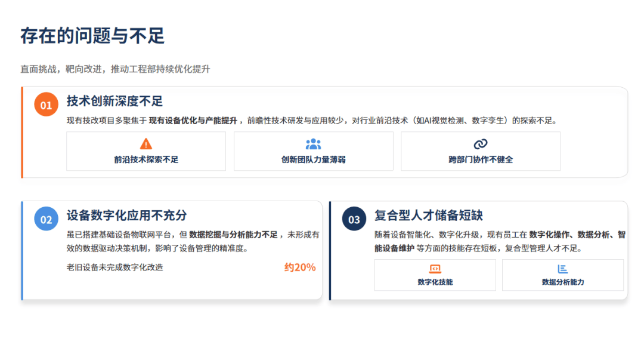Click the orange warning triangle icon
Image resolution: width=644 pixels, height=363 pixels.
[x=146, y=144]
